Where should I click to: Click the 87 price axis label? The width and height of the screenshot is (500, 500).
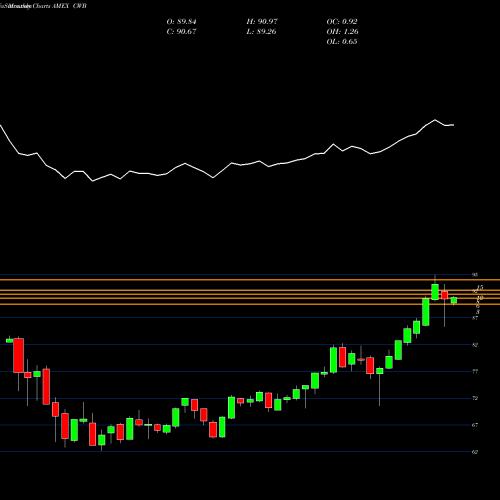click(475, 318)
